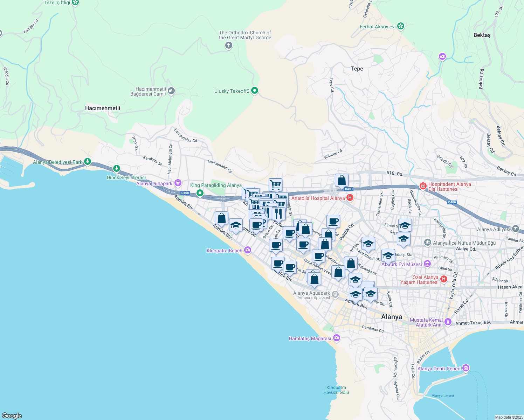Click the Şifalar Sk. street label
Viewport: 524px width, 420px height.
[x=500, y=281]
